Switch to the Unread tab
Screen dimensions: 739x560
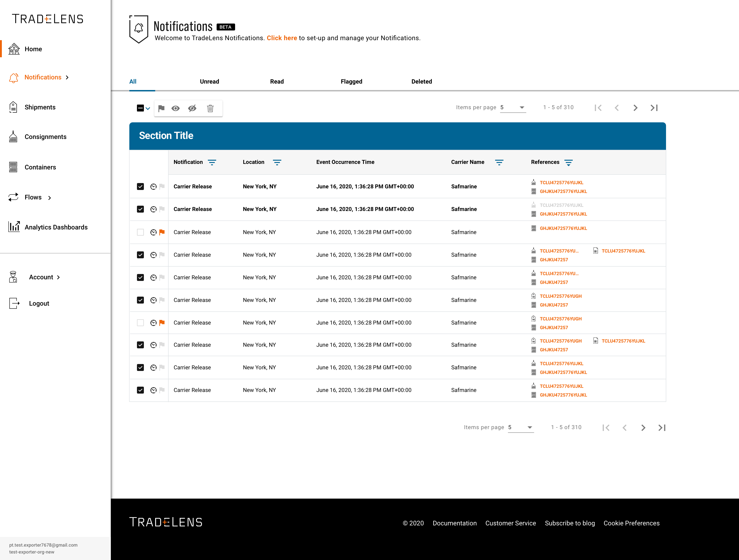[x=209, y=81]
